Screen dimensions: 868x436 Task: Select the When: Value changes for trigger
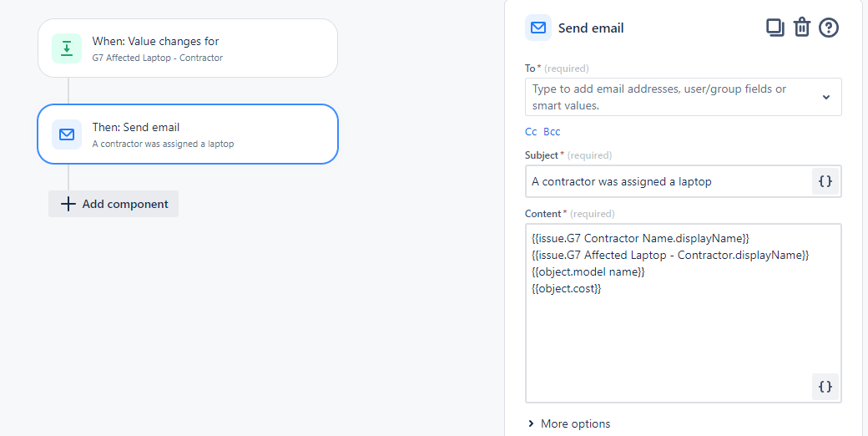[x=188, y=48]
